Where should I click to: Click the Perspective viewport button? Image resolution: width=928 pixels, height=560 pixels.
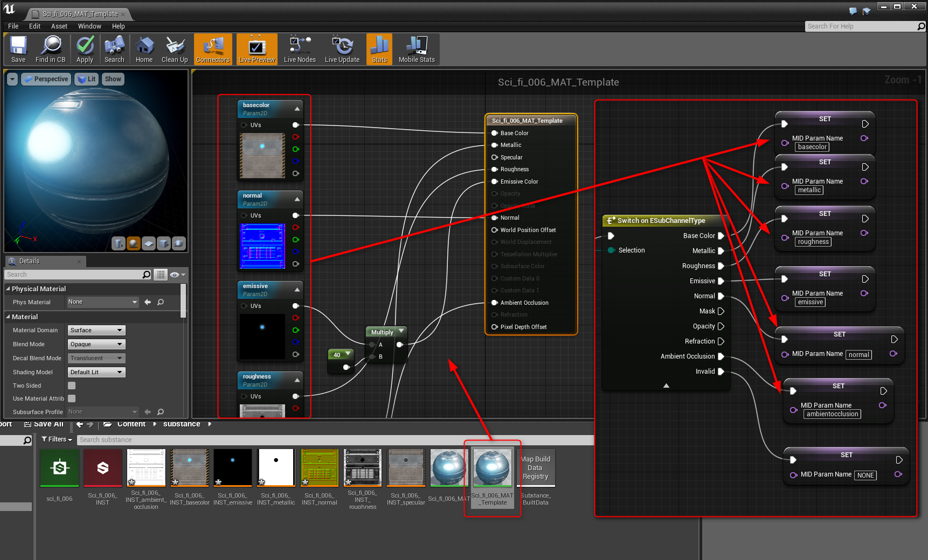tap(46, 79)
